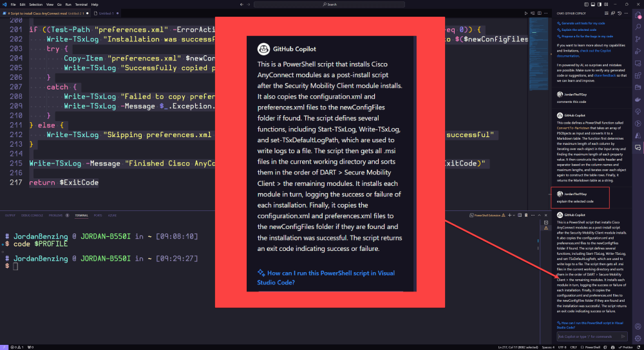Select the Spaces: 4 indentation setting
This screenshot has height=350, width=644.
pyautogui.click(x=548, y=347)
